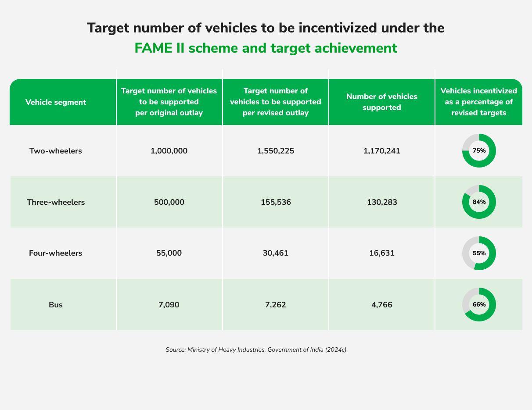Click the revised outlay target column header

[x=275, y=102]
